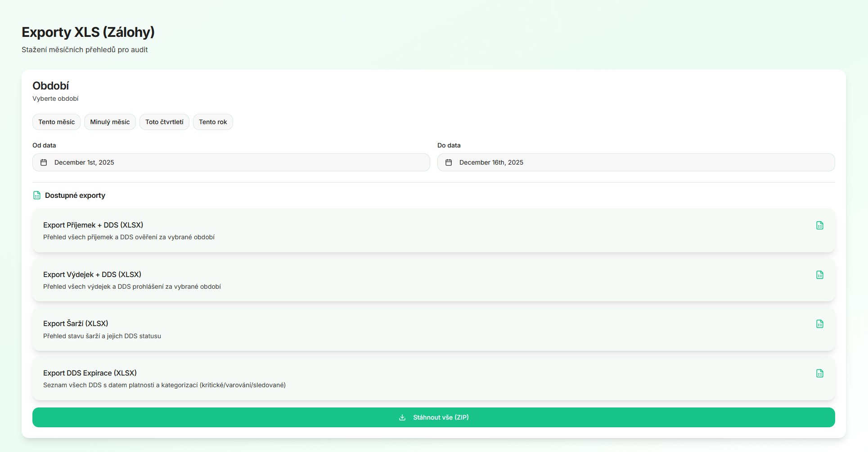Select the Export DDS Expirace (XLSX) card
Screen dimensions: 868x452
coord(405,378)
